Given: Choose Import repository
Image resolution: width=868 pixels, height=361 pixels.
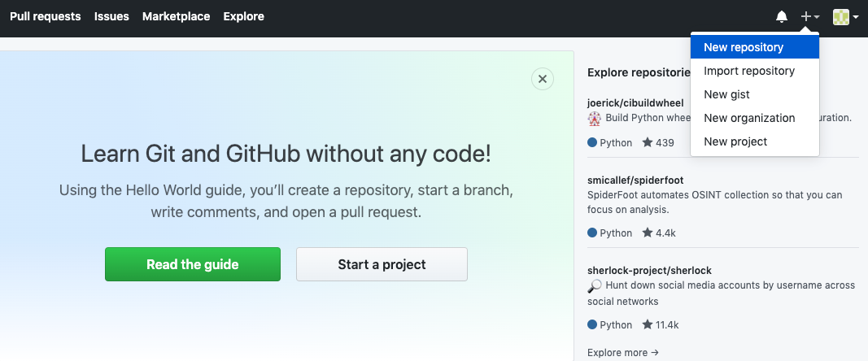Looking at the screenshot, I should 755,71.
